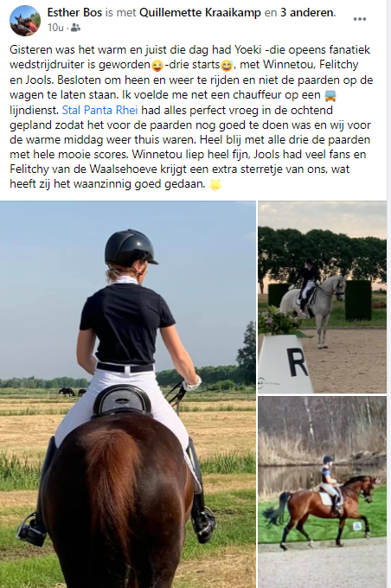The height and width of the screenshot is (588, 391).
Task: Click the friends audience icon next to timestamp
Action: (75, 28)
